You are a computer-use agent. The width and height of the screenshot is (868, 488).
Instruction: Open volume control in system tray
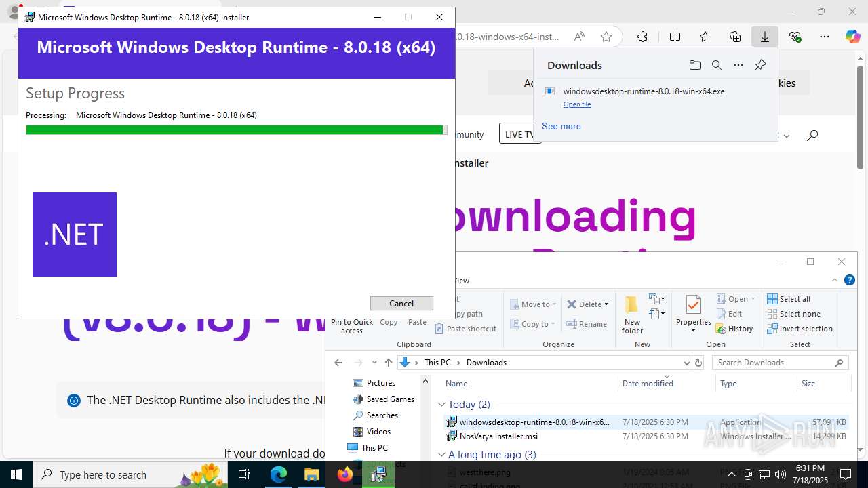pyautogui.click(x=781, y=474)
